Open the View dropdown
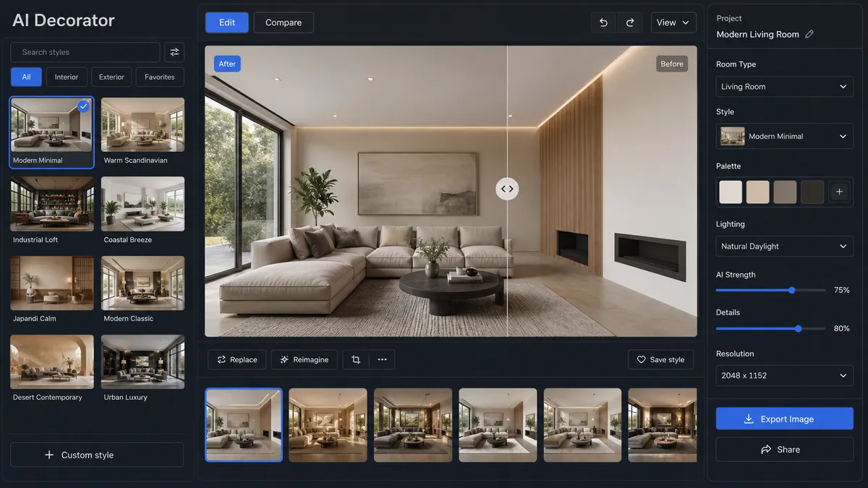 673,22
